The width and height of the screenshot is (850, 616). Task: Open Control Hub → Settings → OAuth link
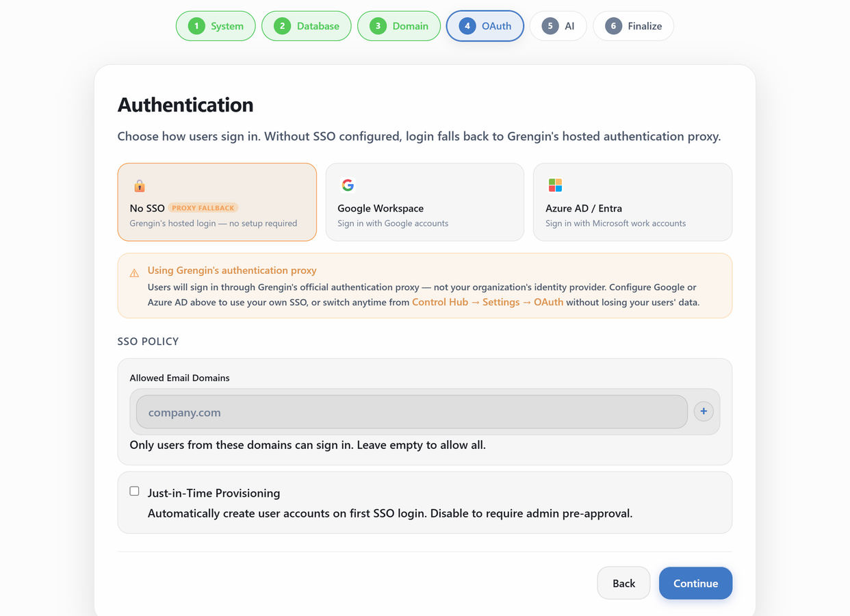[487, 302]
